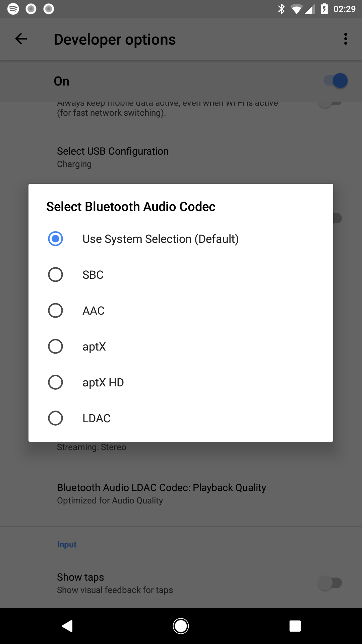The image size is (362, 644).
Task: Tap the battery charging status icon
Action: point(324,9)
